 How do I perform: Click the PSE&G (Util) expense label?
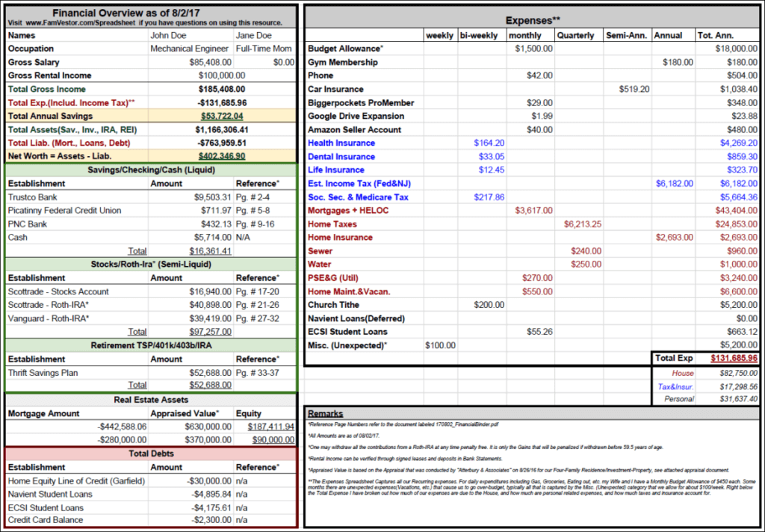[332, 278]
